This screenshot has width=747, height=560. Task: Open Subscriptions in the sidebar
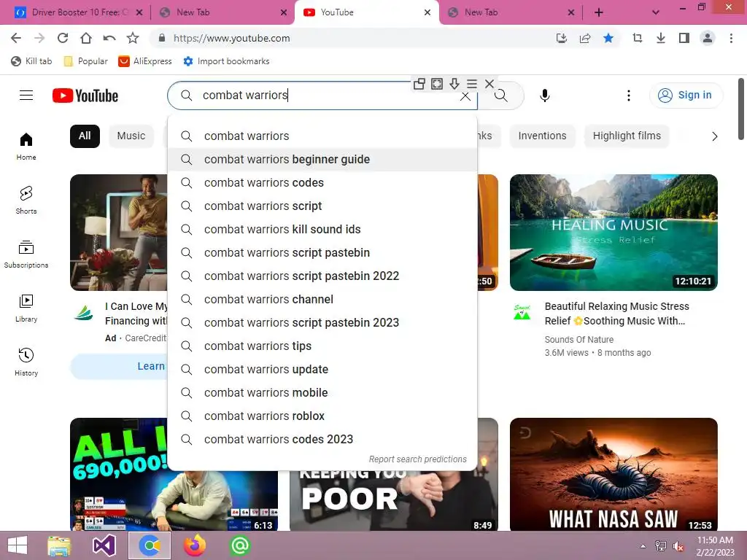click(26, 254)
